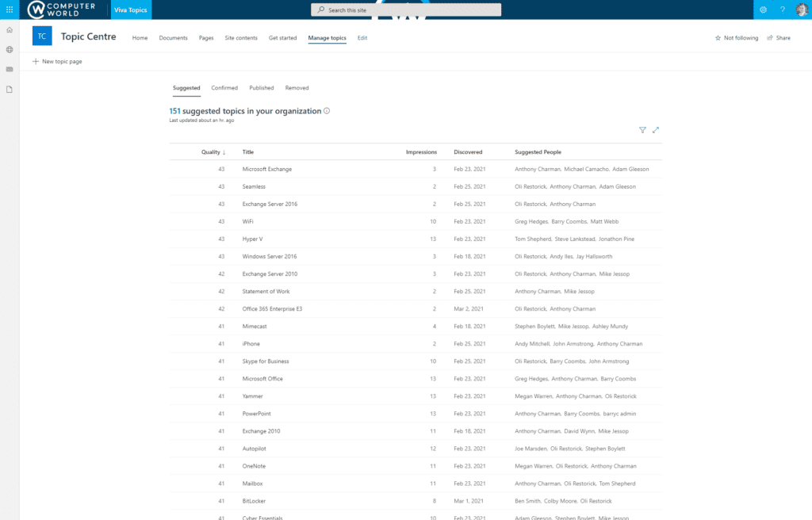Image resolution: width=812 pixels, height=520 pixels.
Task: Click the plus icon for New topic page
Action: pyautogui.click(x=36, y=61)
